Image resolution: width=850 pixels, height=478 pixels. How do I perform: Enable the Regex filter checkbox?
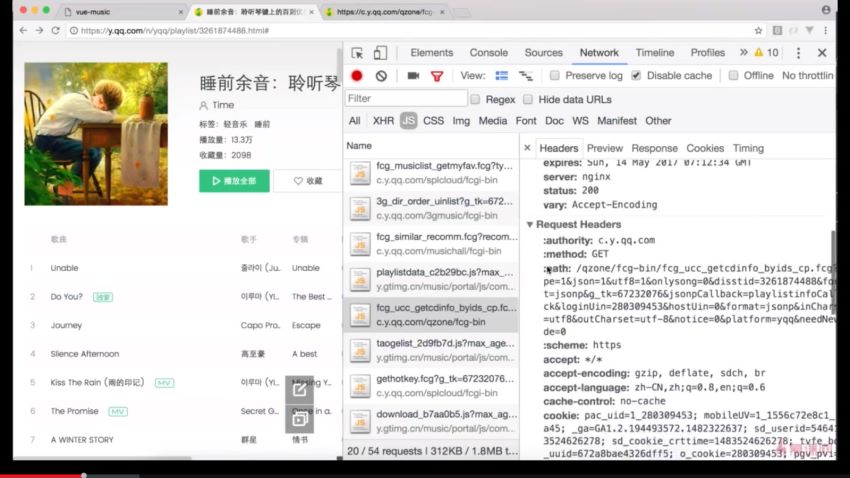tap(475, 99)
